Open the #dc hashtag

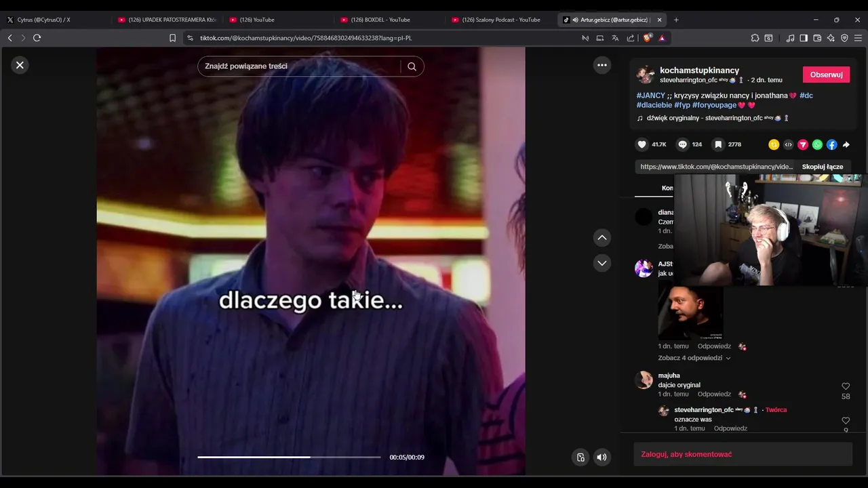tap(806, 96)
